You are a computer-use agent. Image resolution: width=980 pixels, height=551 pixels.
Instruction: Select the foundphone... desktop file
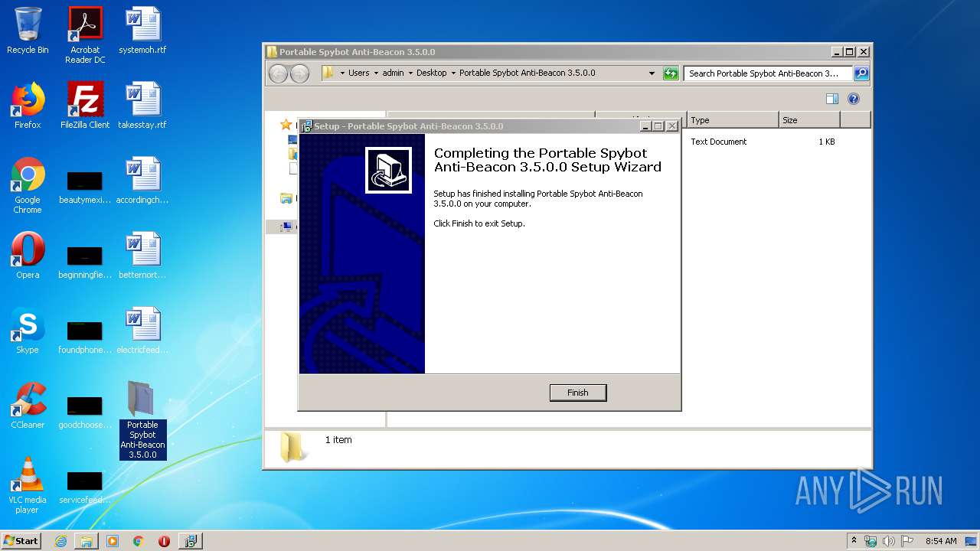coord(85,337)
